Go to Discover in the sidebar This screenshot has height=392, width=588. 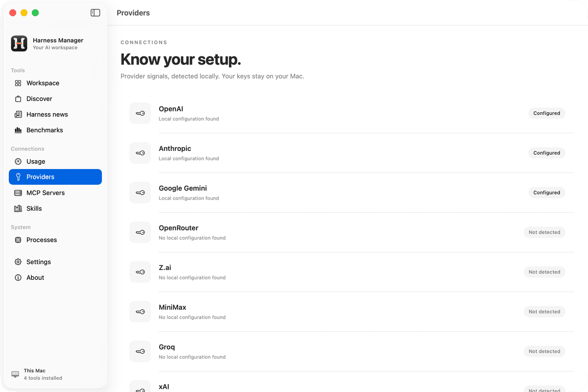[55, 98]
